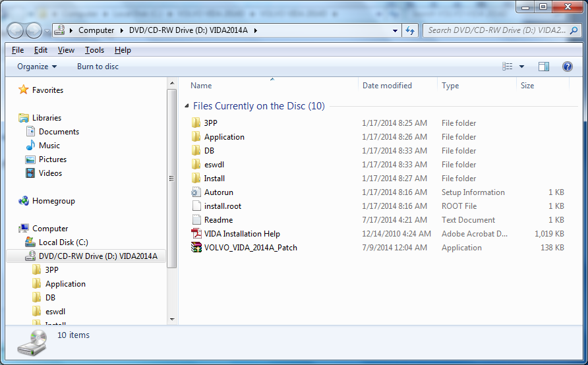Expand the arrow between Computer and DVD drive

click(x=122, y=30)
